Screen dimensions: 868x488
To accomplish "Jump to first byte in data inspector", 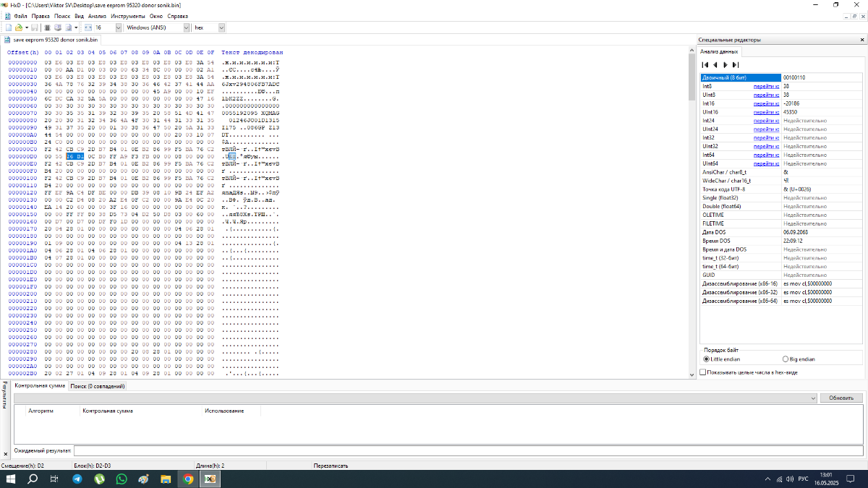I will (706, 65).
